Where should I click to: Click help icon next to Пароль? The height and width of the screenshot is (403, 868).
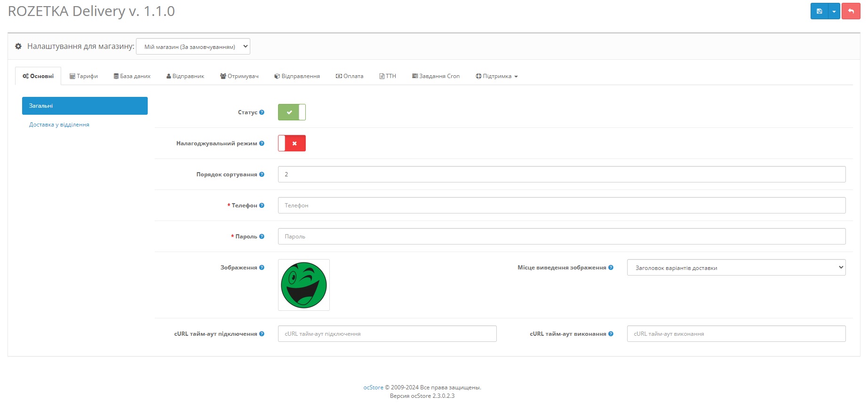tap(262, 237)
